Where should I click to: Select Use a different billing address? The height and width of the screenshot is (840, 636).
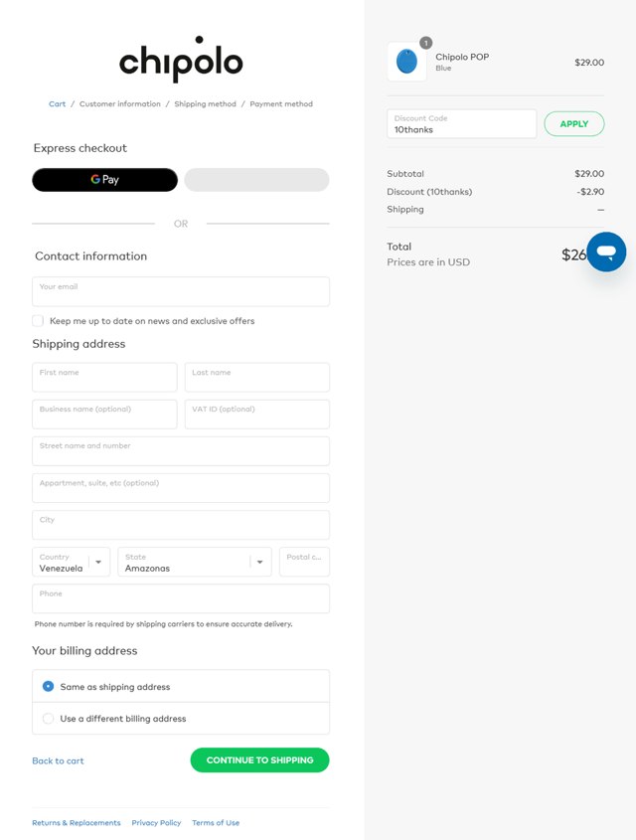pos(48,719)
